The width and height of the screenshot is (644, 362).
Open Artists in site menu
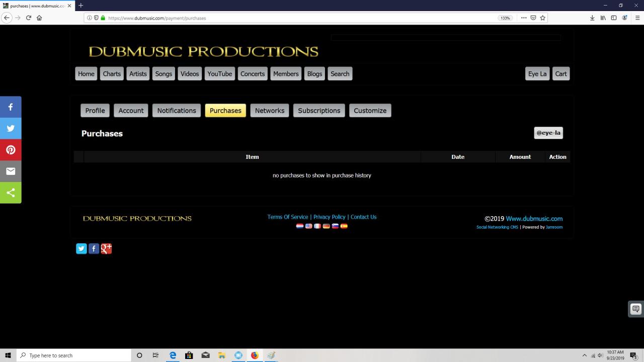[x=138, y=74]
